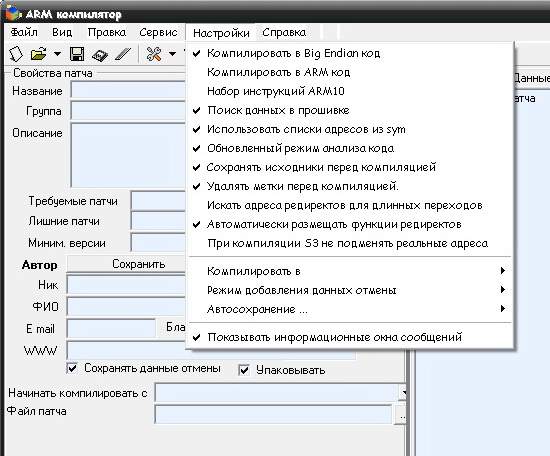Check Сохранять данные отмены checkbox
The image size is (550, 456).
click(x=72, y=368)
